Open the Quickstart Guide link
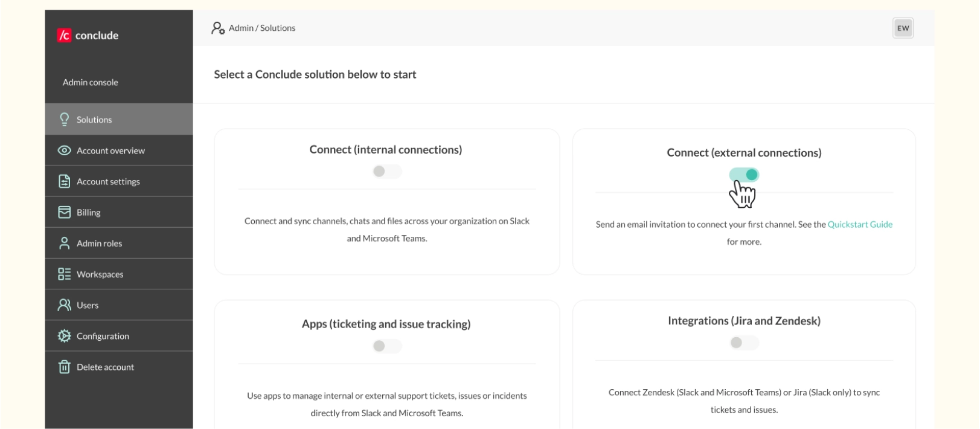 [860, 224]
